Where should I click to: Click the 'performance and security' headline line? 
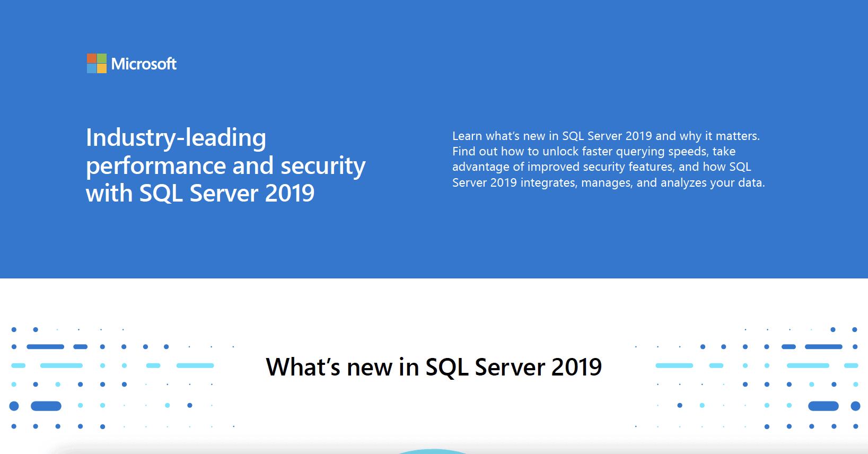point(225,165)
